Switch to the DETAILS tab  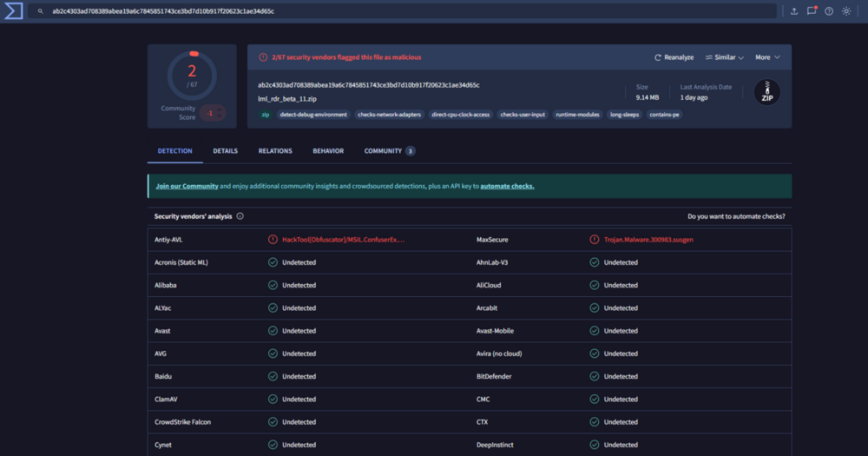coord(226,151)
